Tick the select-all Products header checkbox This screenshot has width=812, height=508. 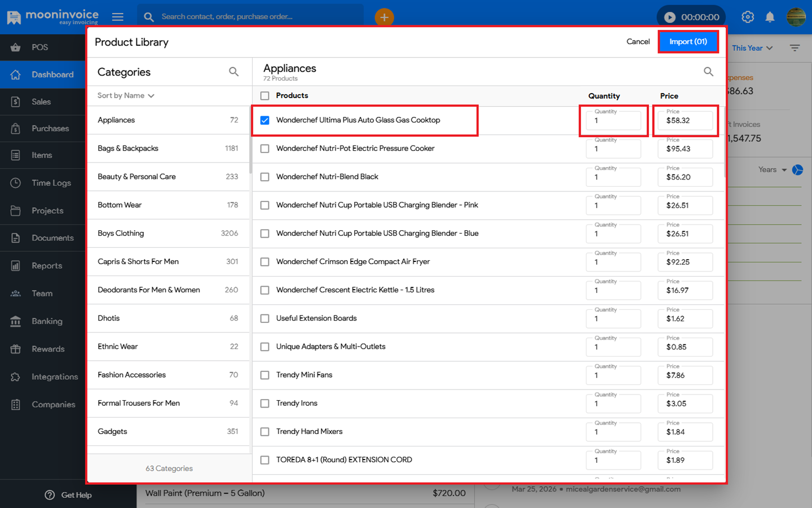tap(265, 95)
